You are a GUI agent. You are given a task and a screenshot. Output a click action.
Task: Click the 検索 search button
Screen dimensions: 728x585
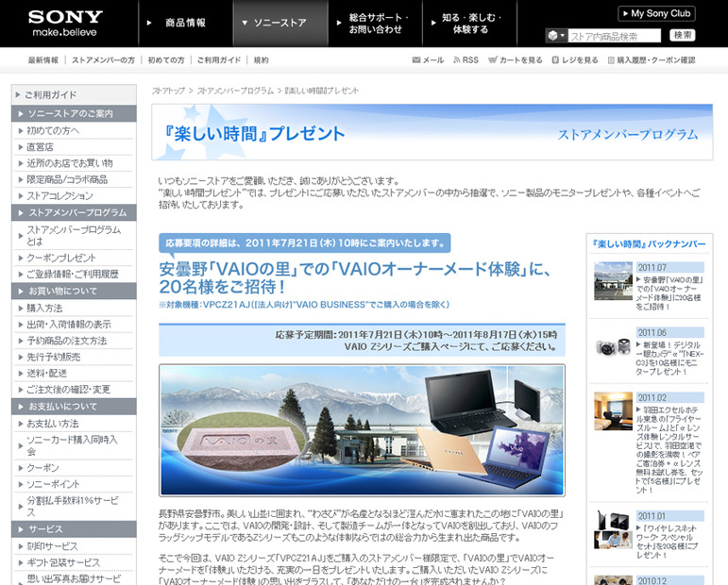683,35
